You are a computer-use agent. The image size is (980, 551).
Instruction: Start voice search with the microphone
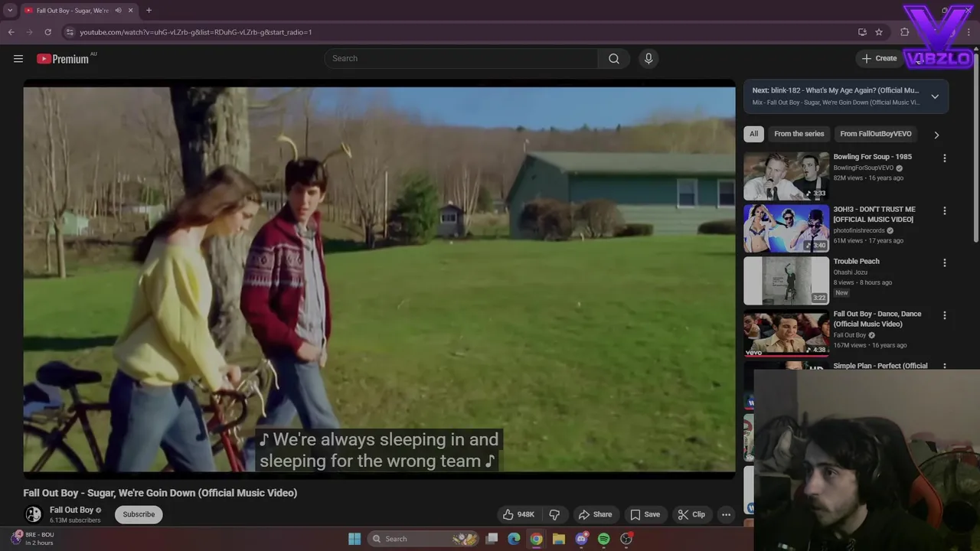[x=648, y=58]
